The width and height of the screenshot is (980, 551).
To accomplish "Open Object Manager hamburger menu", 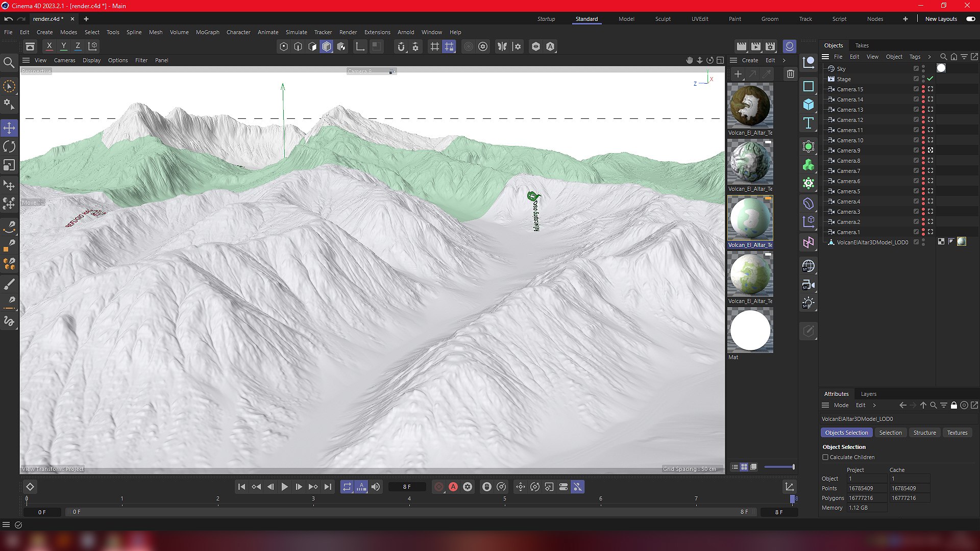I will pyautogui.click(x=825, y=57).
